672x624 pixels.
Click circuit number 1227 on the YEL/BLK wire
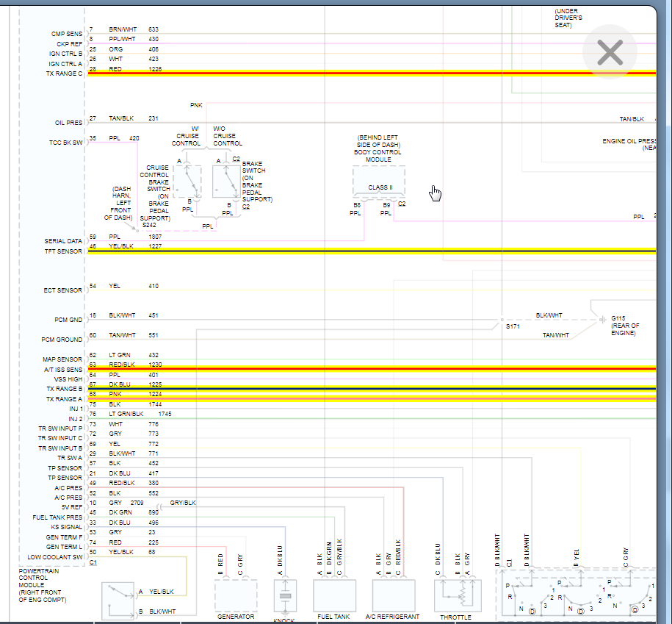click(x=155, y=246)
